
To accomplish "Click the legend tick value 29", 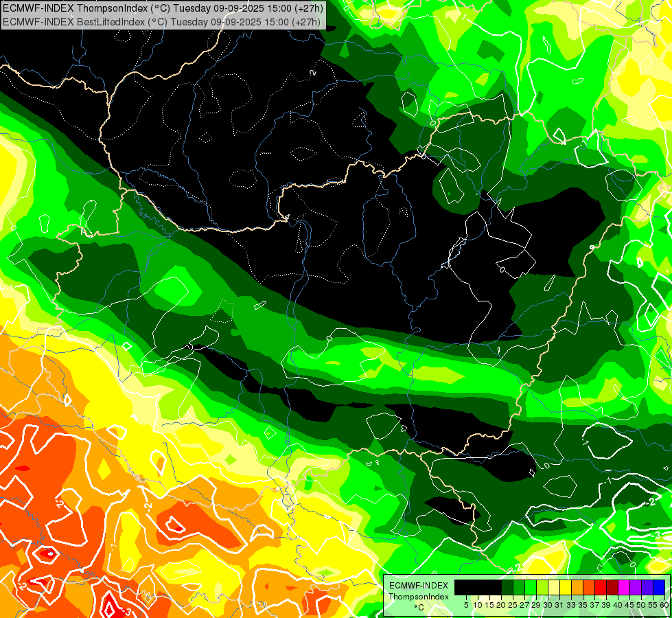I will [x=536, y=605].
